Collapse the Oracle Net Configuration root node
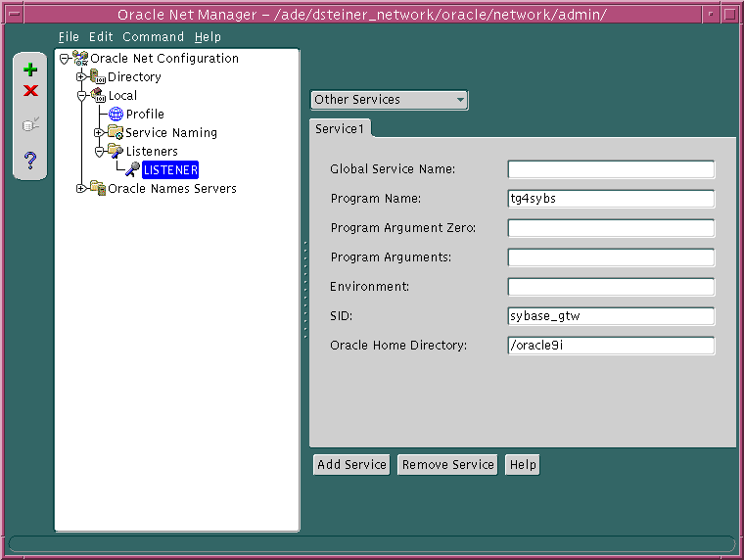The height and width of the screenshot is (560, 744). pos(64,59)
